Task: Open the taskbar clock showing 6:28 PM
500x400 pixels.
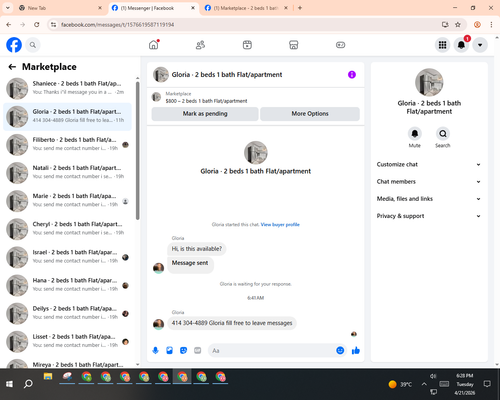Action: [x=465, y=384]
